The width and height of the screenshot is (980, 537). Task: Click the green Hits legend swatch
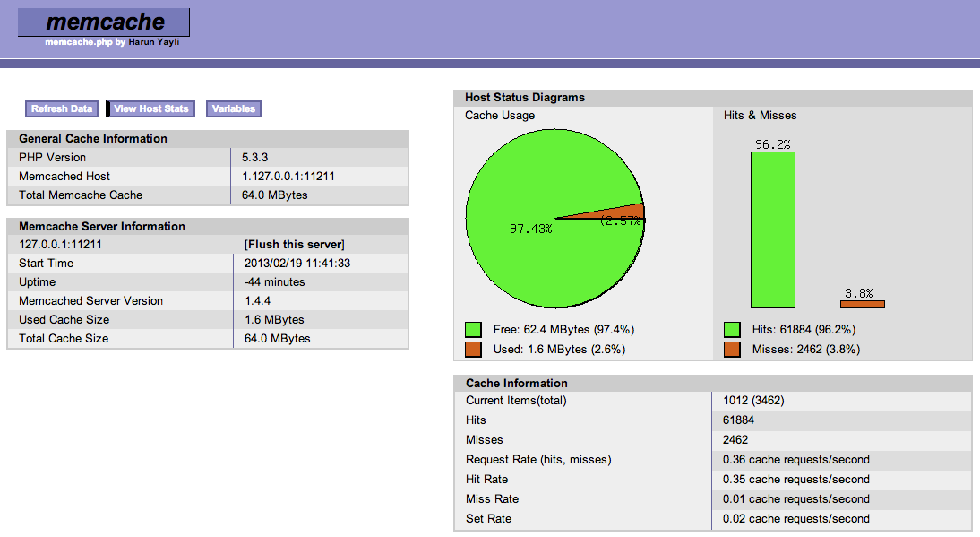coord(732,330)
